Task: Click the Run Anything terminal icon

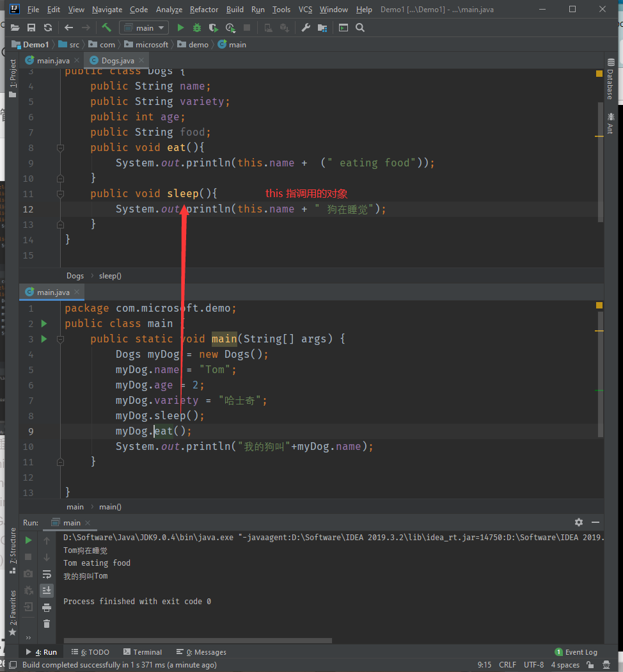Action: 343,28
